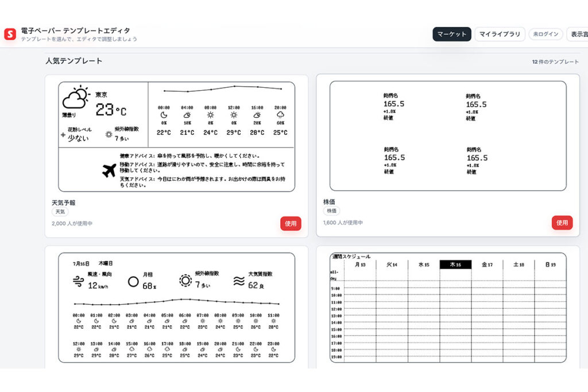The height and width of the screenshot is (392, 588).
Task: Click the rain cloud icon at 20:00
Action: (x=280, y=115)
